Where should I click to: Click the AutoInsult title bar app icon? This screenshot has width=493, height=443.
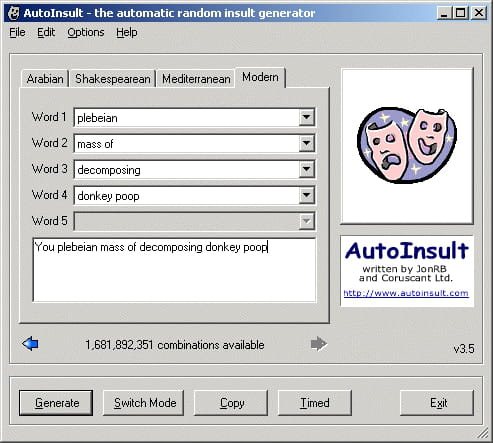14,13
